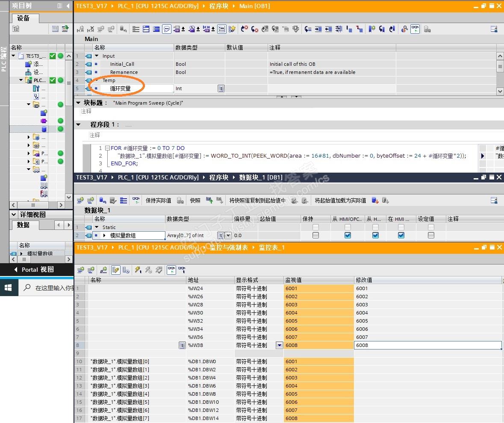Enable the 保持 checkbox for 模拟量数组
Image resolution: width=504 pixels, height=423 pixels.
click(315, 235)
